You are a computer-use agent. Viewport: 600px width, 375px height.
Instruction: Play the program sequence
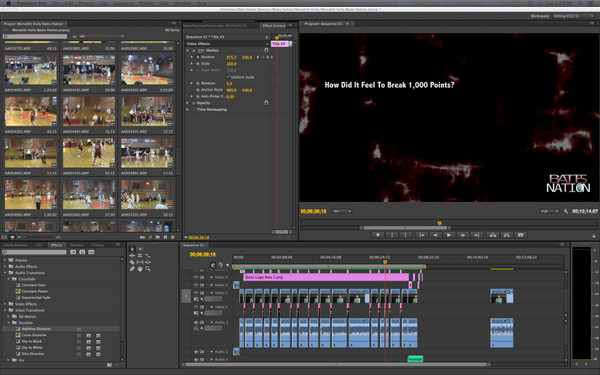point(449,235)
